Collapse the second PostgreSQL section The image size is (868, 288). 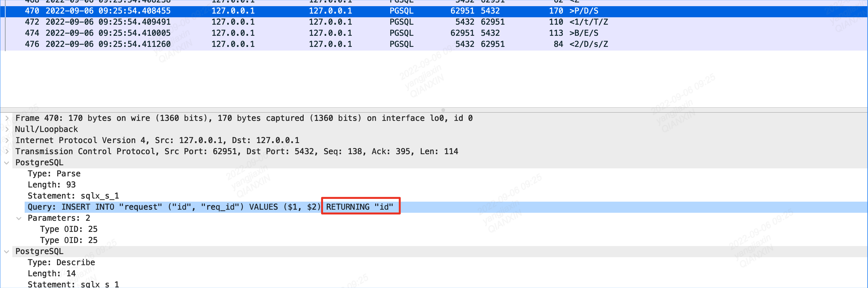(x=7, y=251)
